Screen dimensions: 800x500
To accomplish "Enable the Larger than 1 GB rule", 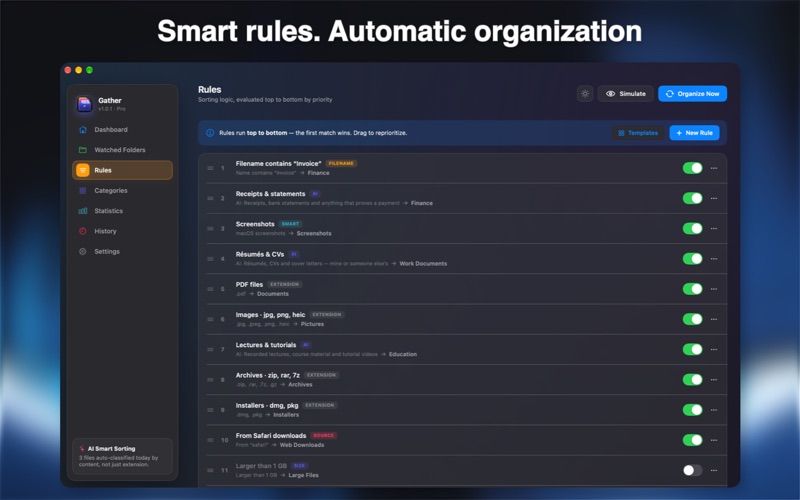I will [x=692, y=470].
